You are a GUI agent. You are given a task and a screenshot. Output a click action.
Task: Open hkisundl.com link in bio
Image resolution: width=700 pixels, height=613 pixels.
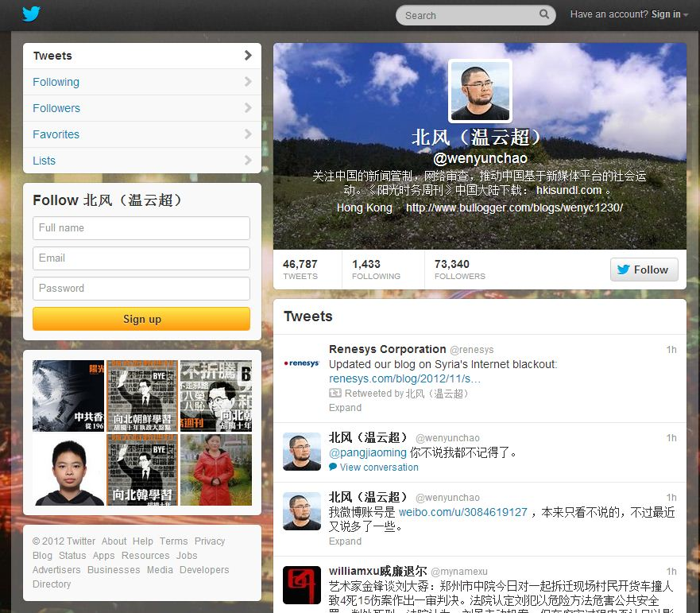tap(569, 190)
